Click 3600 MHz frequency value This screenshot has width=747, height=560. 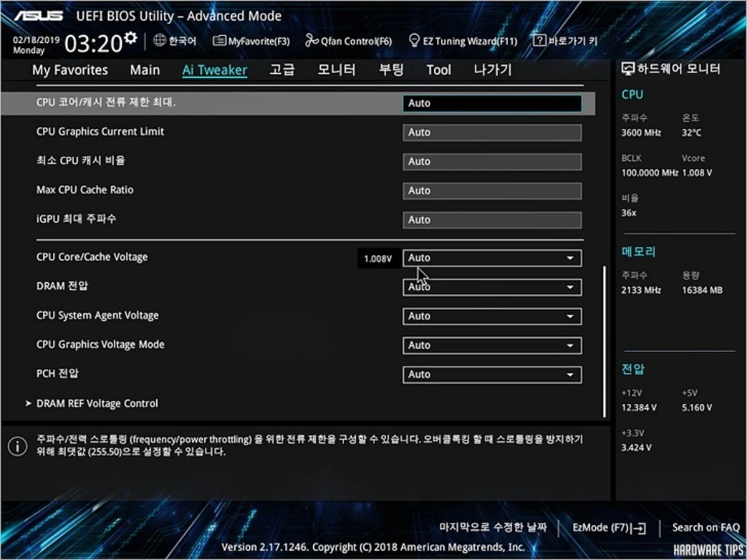pyautogui.click(x=641, y=133)
